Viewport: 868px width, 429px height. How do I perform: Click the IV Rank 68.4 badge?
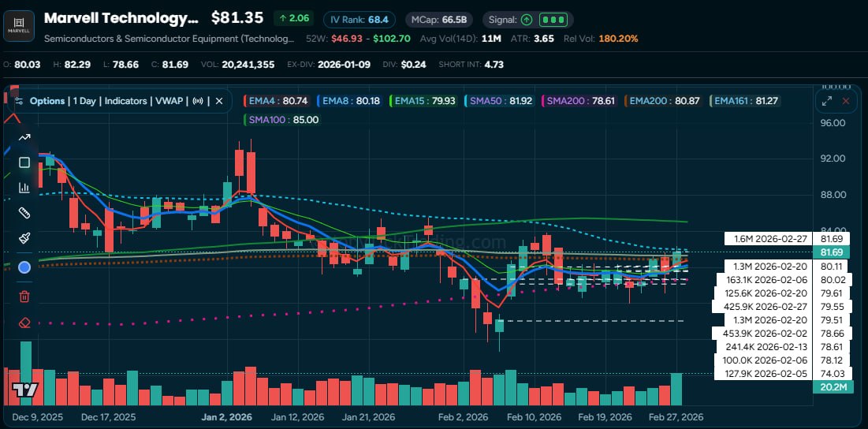(359, 19)
